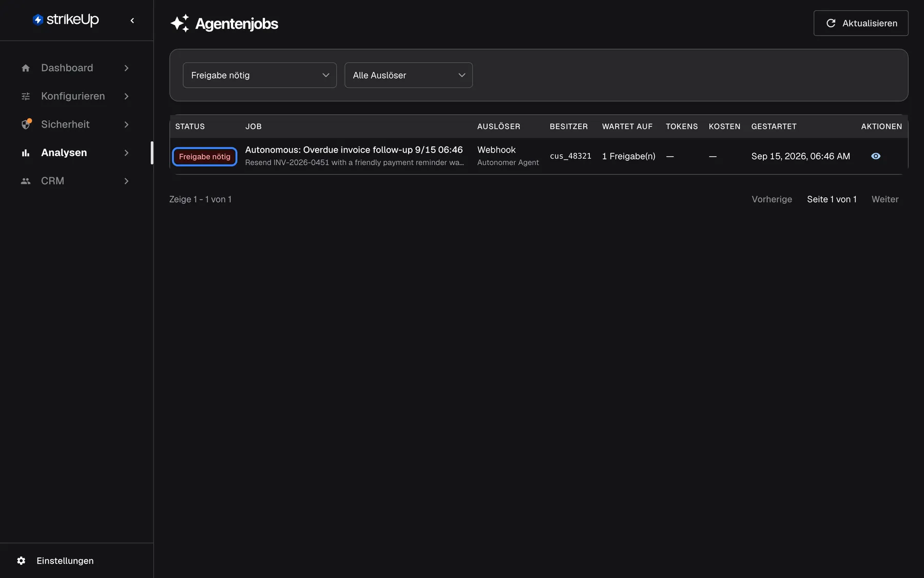This screenshot has width=924, height=578.
Task: Expand the Konfigurieren chevron
Action: tap(126, 96)
